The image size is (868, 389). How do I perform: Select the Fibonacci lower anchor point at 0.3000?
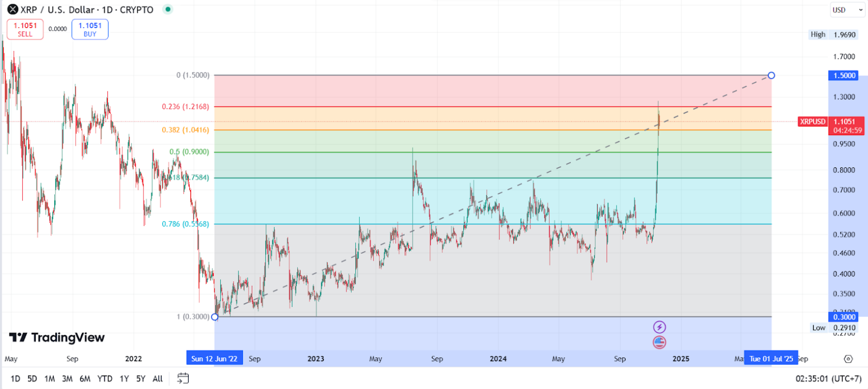(215, 316)
